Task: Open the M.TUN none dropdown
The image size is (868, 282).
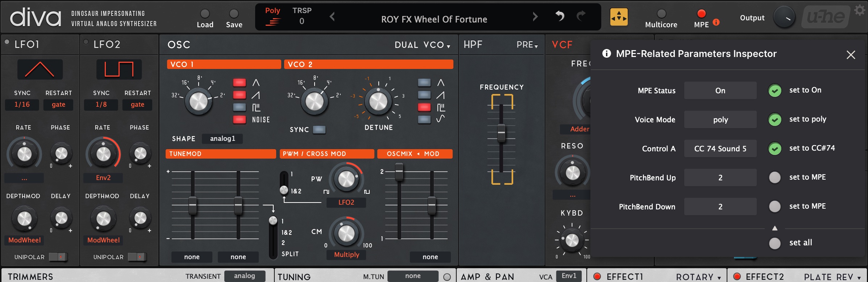Action: pyautogui.click(x=413, y=276)
